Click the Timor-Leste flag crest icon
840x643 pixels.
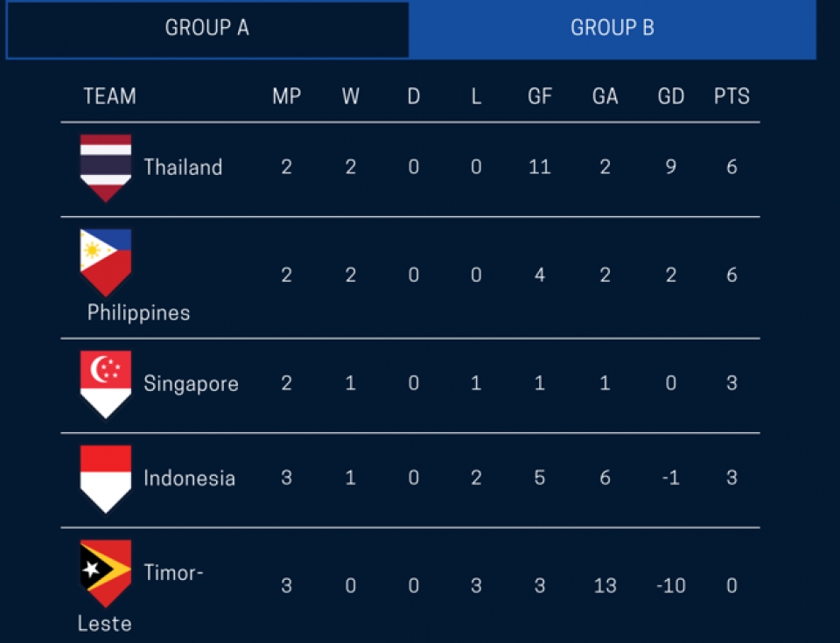(x=105, y=573)
